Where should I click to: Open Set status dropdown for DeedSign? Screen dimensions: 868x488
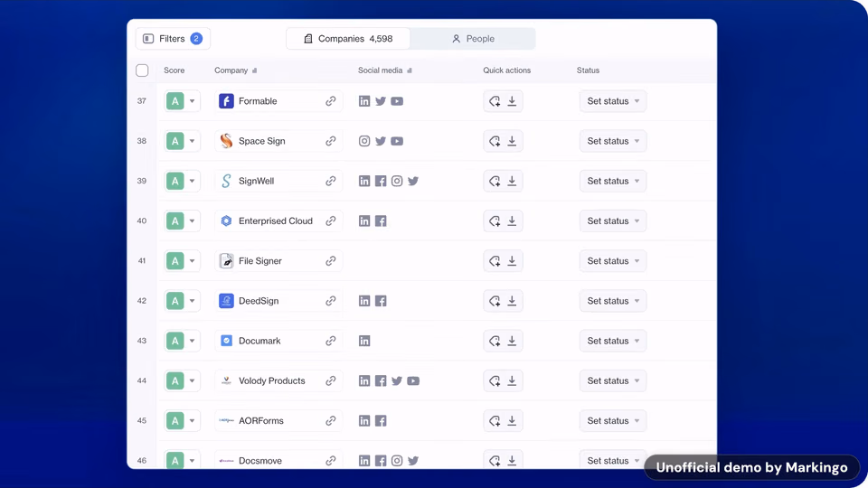pos(613,301)
